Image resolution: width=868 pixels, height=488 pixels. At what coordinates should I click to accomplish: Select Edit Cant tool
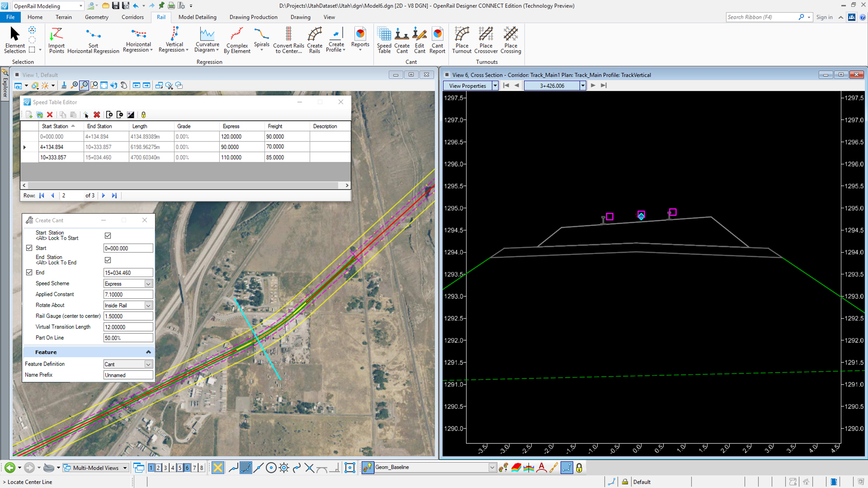pos(420,40)
